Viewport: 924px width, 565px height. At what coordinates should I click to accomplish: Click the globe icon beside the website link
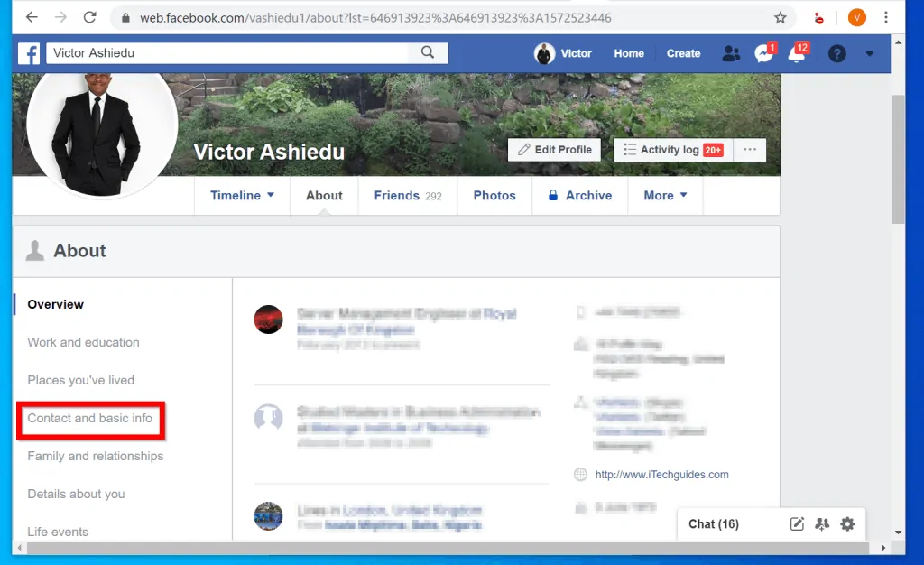coord(580,474)
